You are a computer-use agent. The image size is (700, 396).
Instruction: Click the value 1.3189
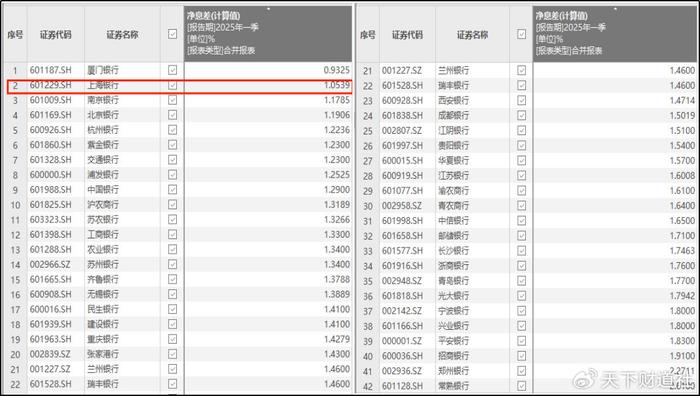tap(337, 204)
